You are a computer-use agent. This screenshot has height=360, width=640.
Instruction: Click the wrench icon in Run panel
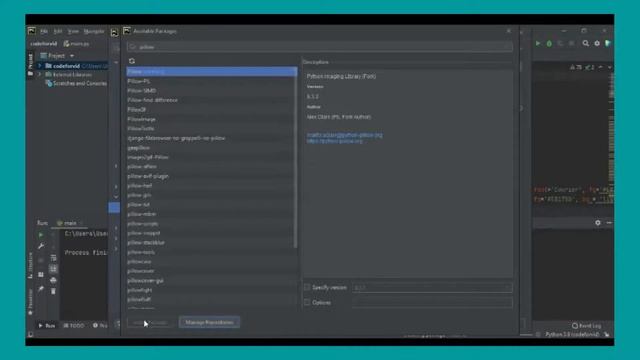(41, 246)
